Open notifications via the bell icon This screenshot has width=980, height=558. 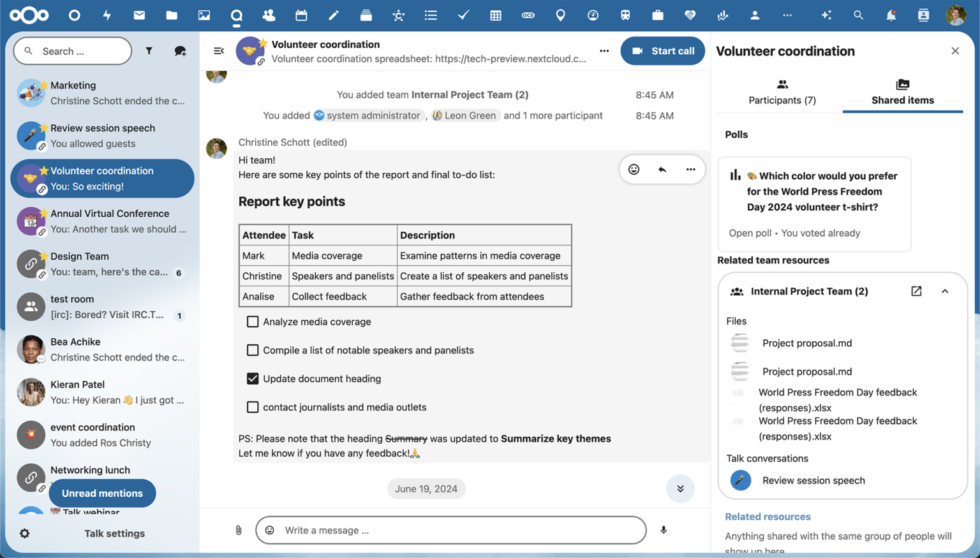tap(891, 15)
